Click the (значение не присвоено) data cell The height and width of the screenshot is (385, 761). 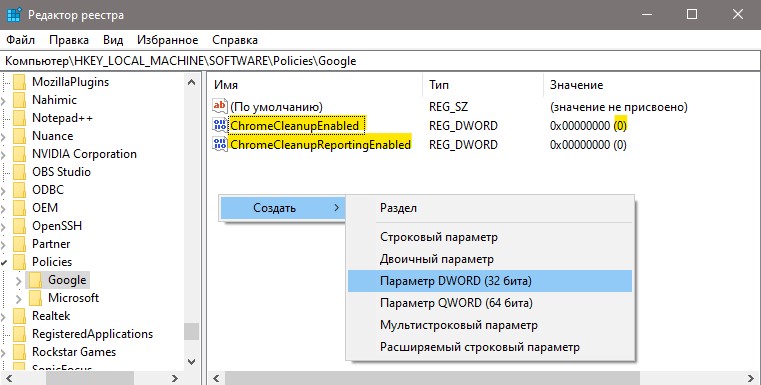click(x=618, y=107)
